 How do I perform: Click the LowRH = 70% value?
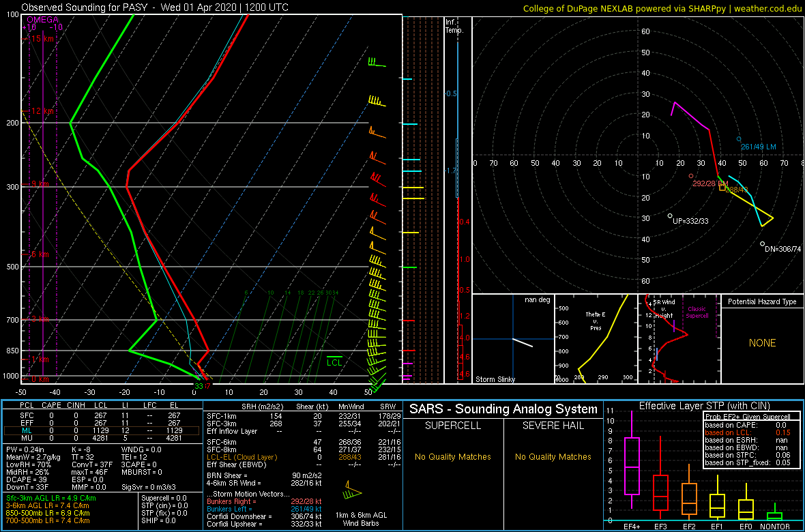click(28, 466)
